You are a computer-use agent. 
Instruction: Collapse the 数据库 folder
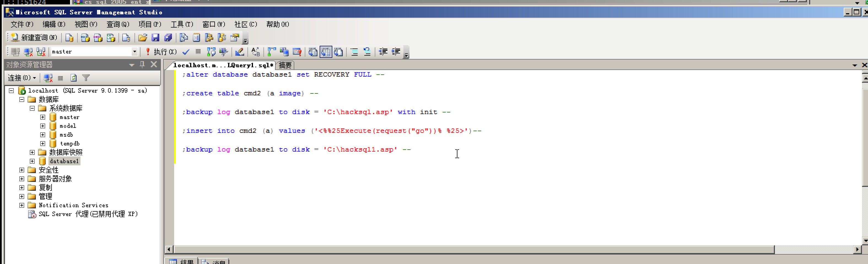click(x=21, y=99)
